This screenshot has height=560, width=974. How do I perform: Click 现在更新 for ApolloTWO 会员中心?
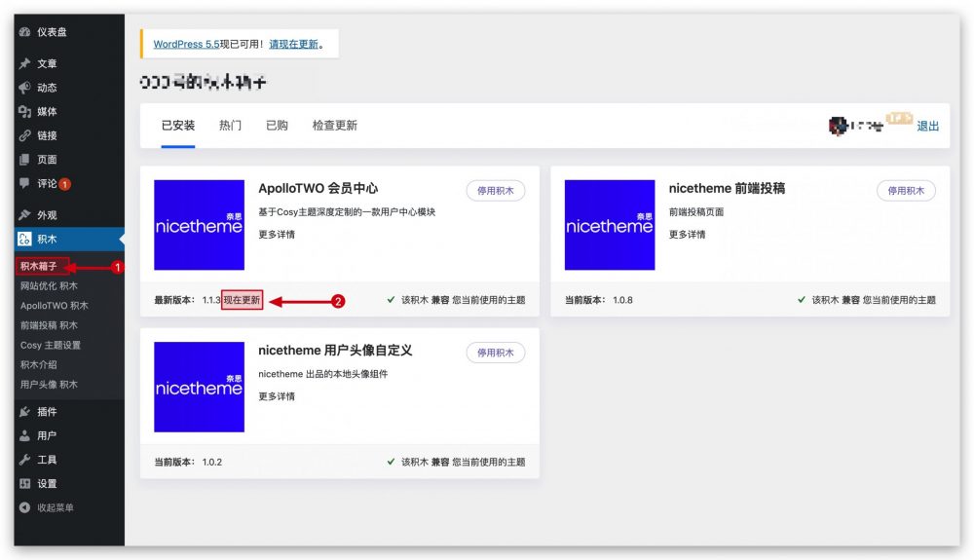tap(243, 300)
